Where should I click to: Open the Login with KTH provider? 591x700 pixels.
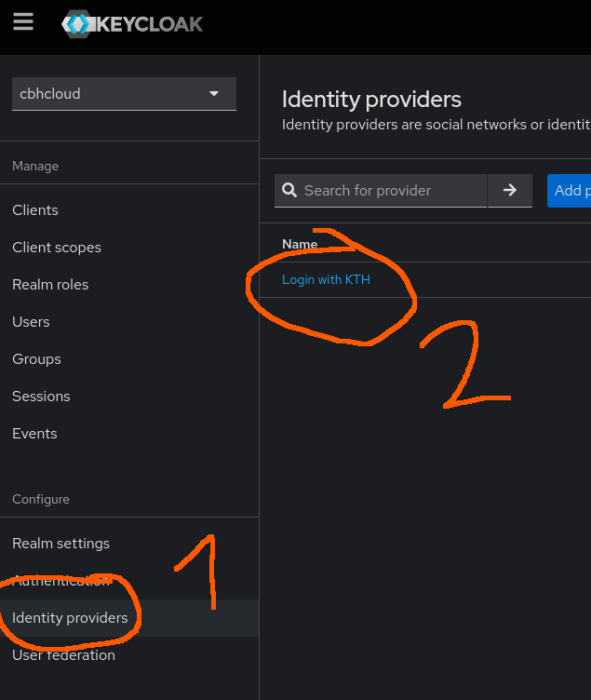[x=326, y=279]
